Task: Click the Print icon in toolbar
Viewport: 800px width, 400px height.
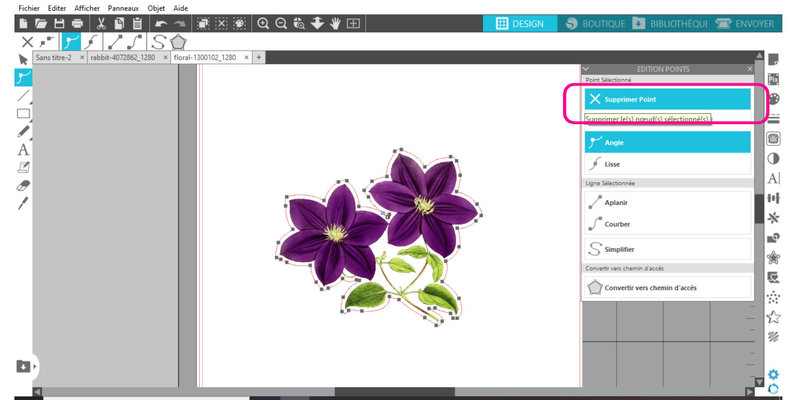Action: click(x=77, y=23)
